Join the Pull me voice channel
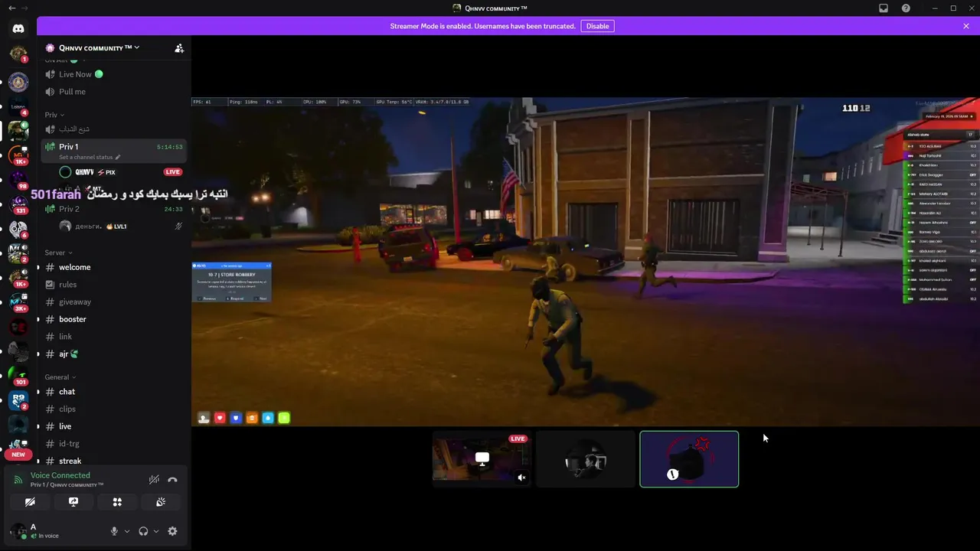980x551 pixels. click(113, 92)
